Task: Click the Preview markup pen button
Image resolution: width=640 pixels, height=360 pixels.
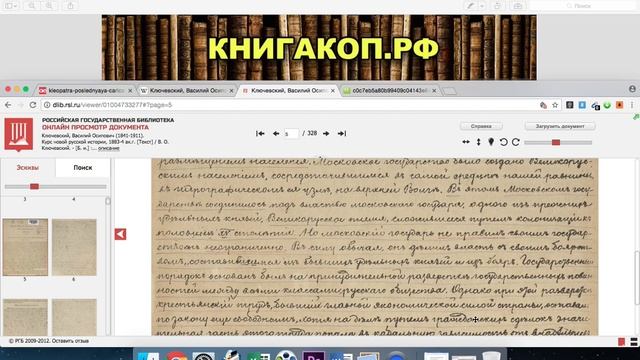Action: (471, 6)
